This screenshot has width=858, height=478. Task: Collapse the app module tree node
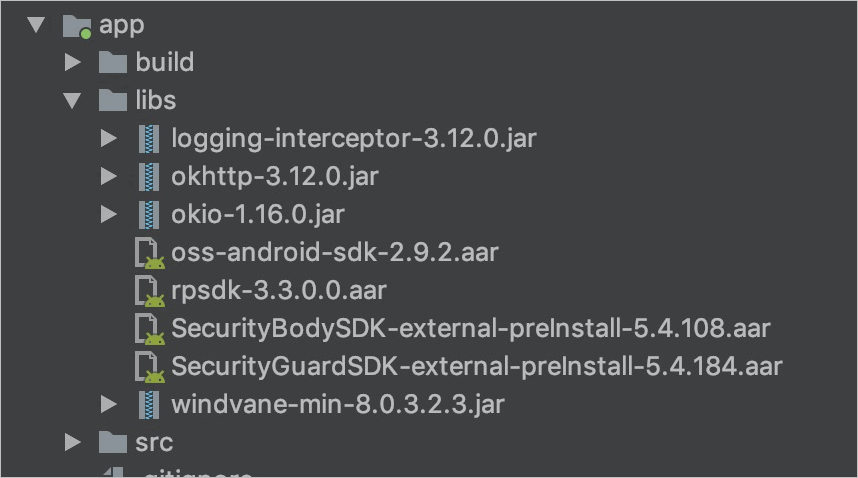point(36,25)
